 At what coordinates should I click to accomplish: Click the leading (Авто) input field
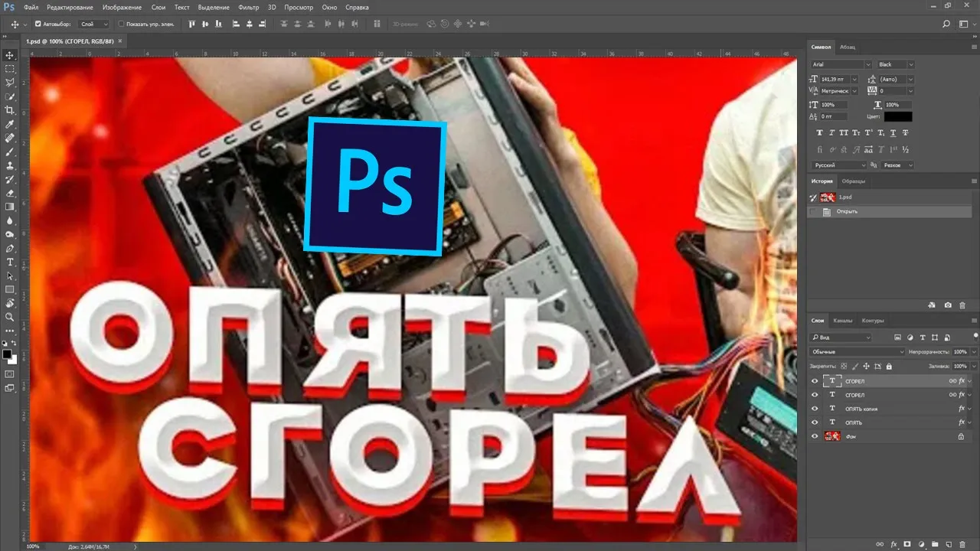[x=892, y=79]
